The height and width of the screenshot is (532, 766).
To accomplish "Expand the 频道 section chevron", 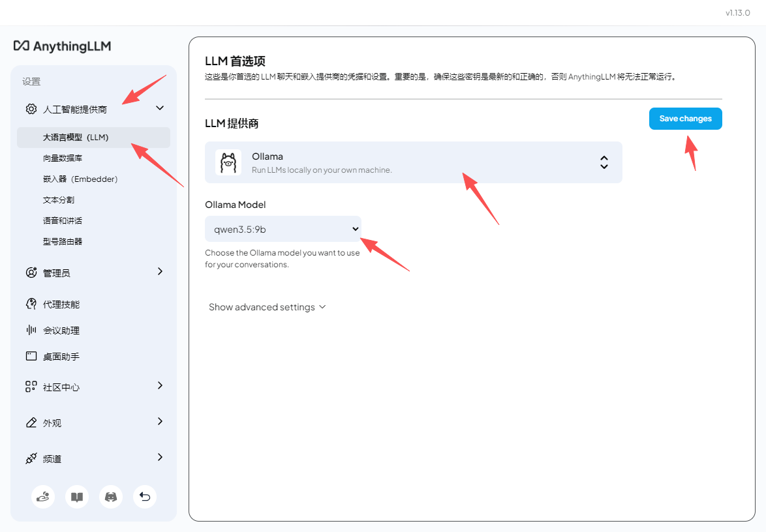I will (x=160, y=457).
